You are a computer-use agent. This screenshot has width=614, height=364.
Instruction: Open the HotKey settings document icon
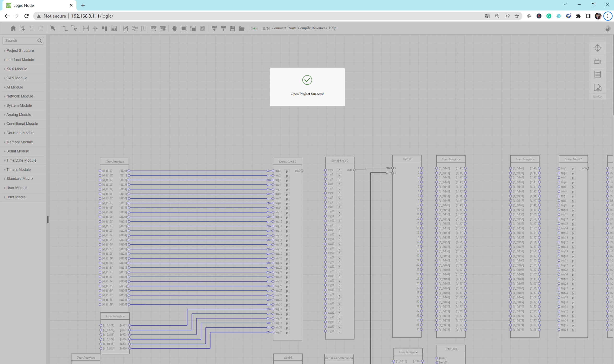597,88
